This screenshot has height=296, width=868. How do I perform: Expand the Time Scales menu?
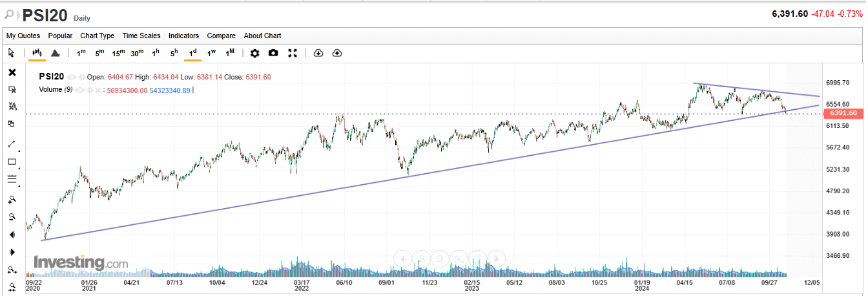[141, 36]
